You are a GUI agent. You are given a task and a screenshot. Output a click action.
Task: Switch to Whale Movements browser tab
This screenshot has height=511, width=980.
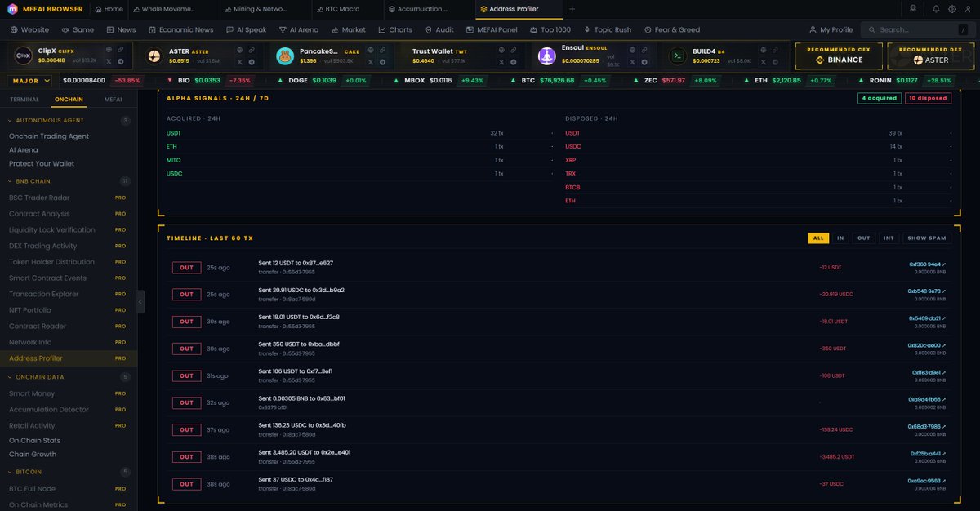point(172,9)
